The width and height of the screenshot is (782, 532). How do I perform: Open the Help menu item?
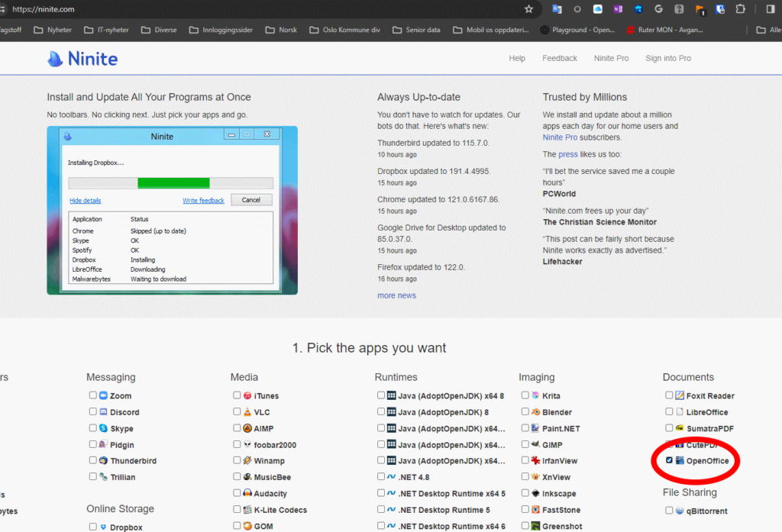coord(517,59)
